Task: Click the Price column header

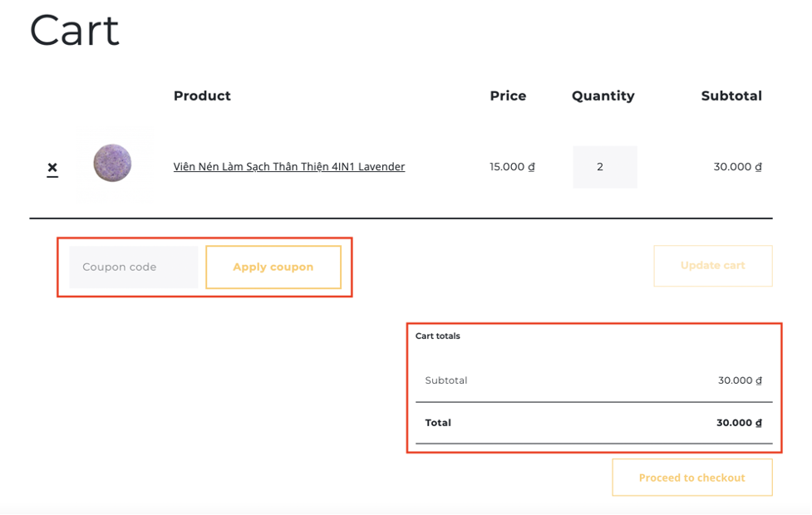Action: (508, 96)
